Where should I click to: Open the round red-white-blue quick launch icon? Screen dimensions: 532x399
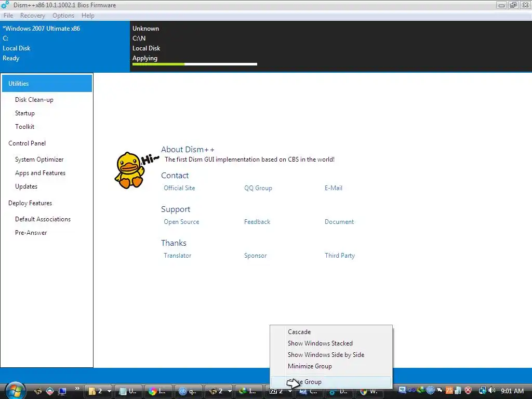[x=50, y=391]
